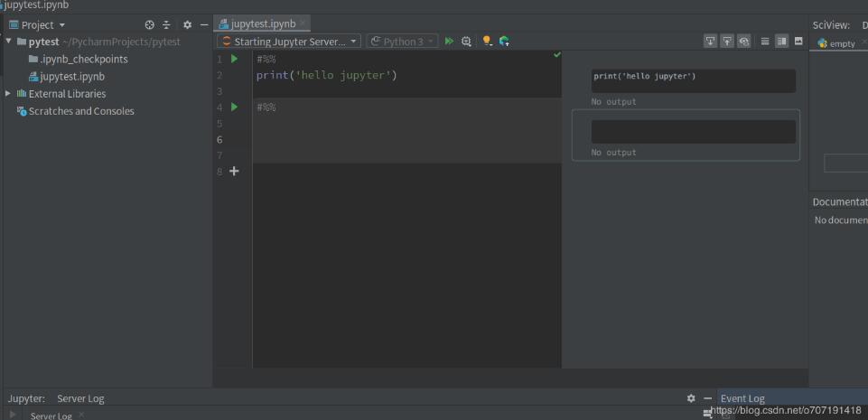
Task: Add a new cell with plus icon
Action: point(235,171)
